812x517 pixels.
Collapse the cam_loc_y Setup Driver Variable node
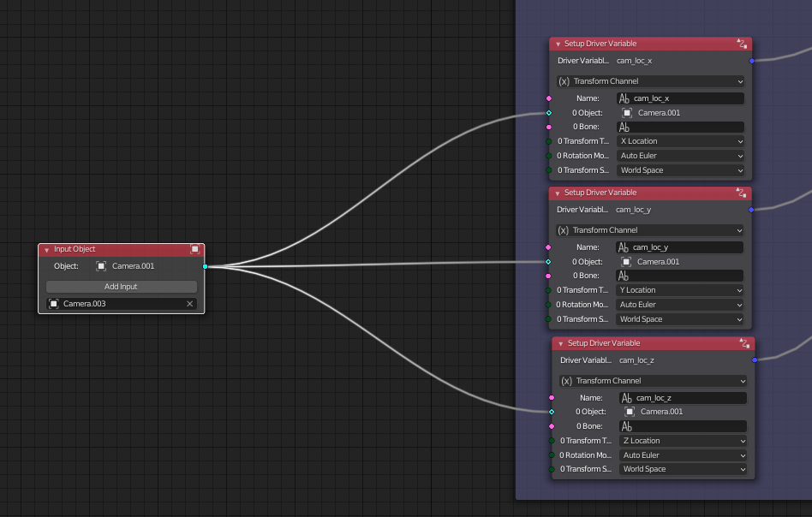pyautogui.click(x=558, y=193)
